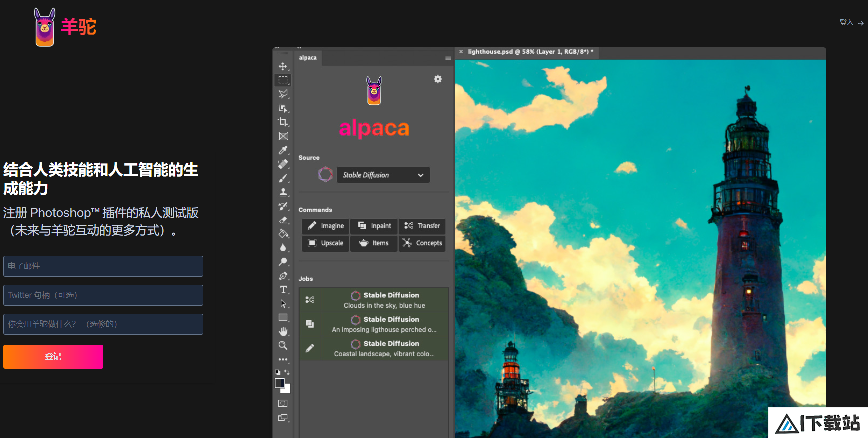Viewport: 868px width, 438px height.
Task: Click the Transfer command button
Action: [x=422, y=226]
